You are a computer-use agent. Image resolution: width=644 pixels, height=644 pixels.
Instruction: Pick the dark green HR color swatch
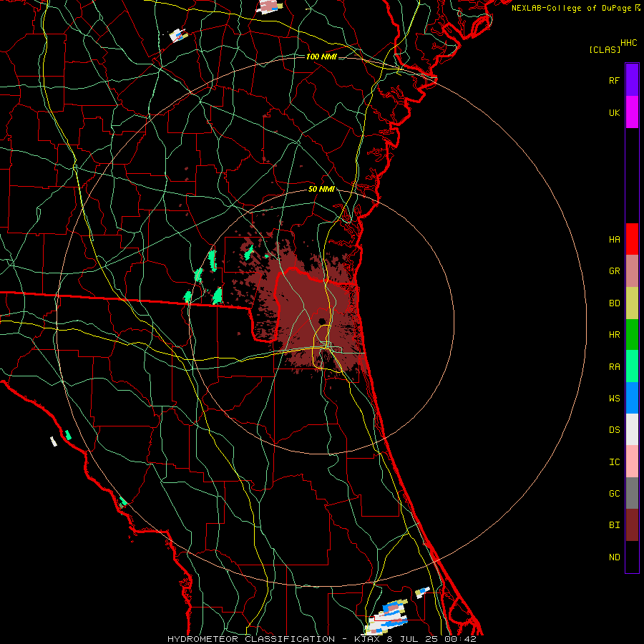coord(632,335)
